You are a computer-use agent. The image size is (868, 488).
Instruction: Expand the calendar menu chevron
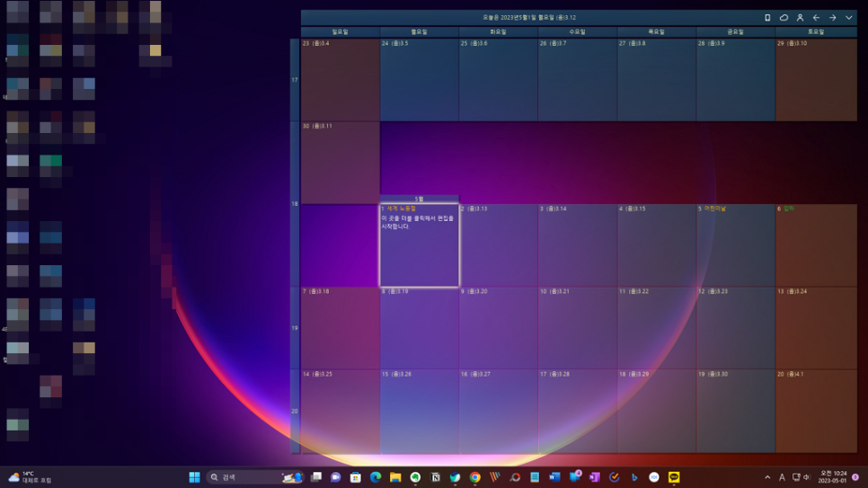(848, 18)
